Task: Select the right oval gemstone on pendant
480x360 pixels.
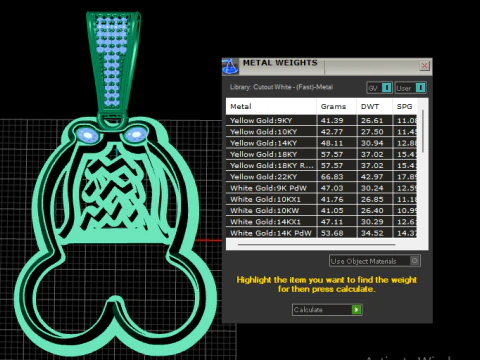Action: point(136,134)
